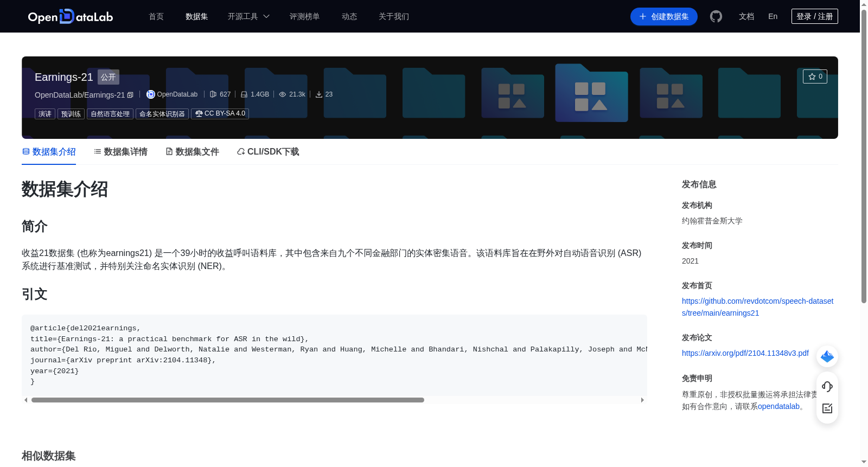This screenshot has width=868, height=467.
Task: Open 动态 navigation item
Action: click(349, 16)
